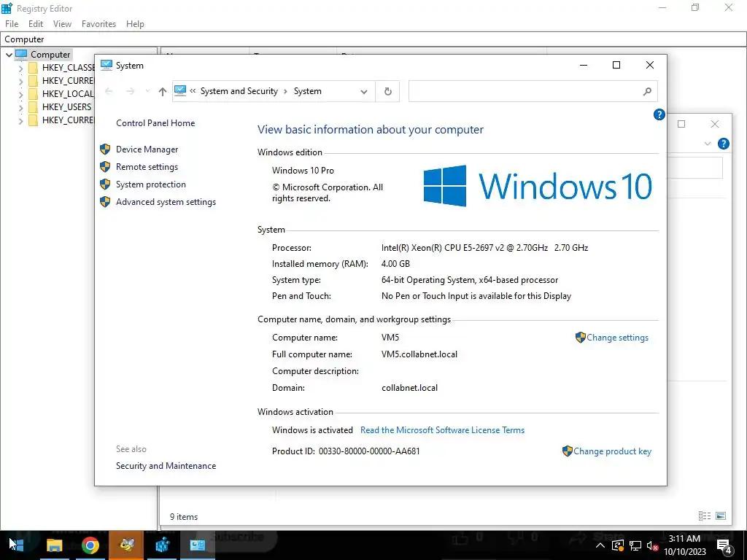This screenshot has height=560, width=747.
Task: Open Registry Editor Edit menu
Action: tap(36, 24)
